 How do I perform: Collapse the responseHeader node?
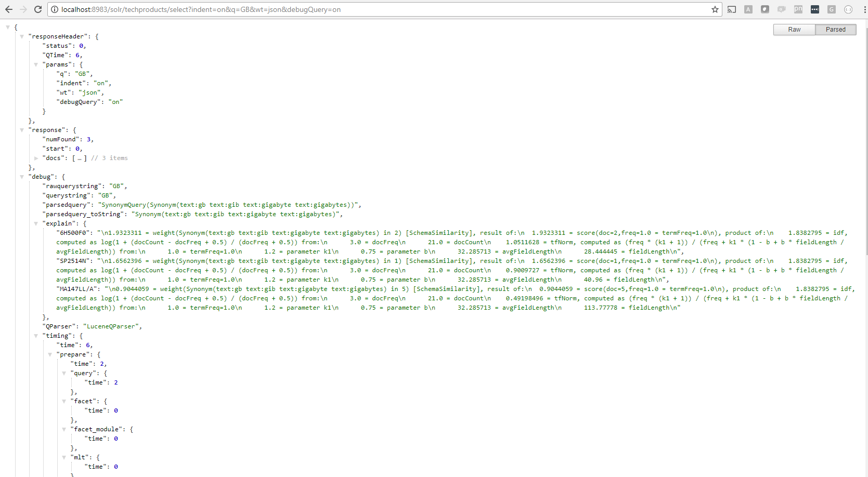[x=22, y=36]
